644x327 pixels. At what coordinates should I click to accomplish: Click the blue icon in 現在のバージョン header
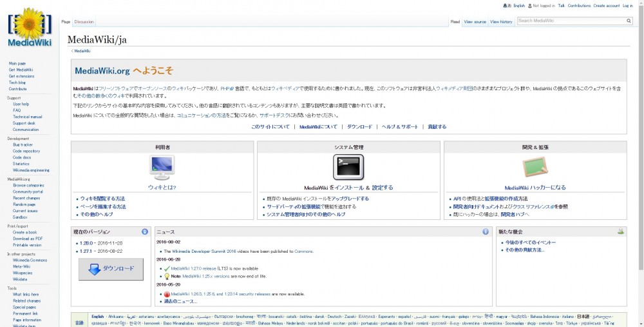pos(144,232)
